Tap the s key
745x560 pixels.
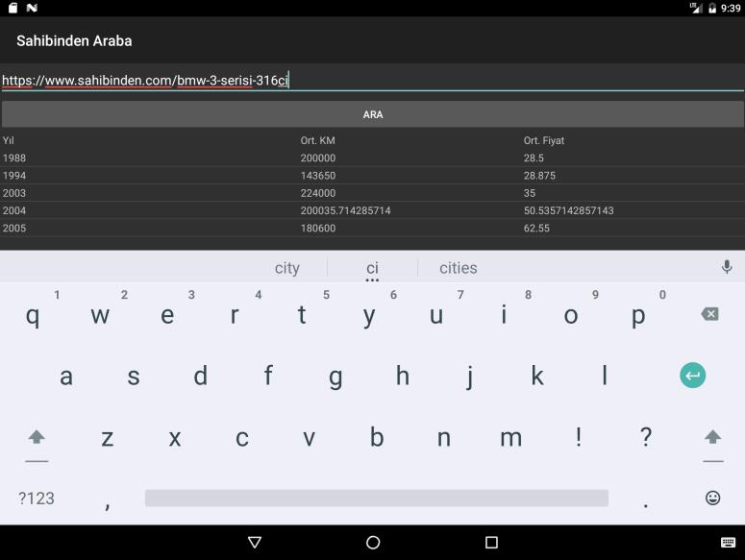134,377
